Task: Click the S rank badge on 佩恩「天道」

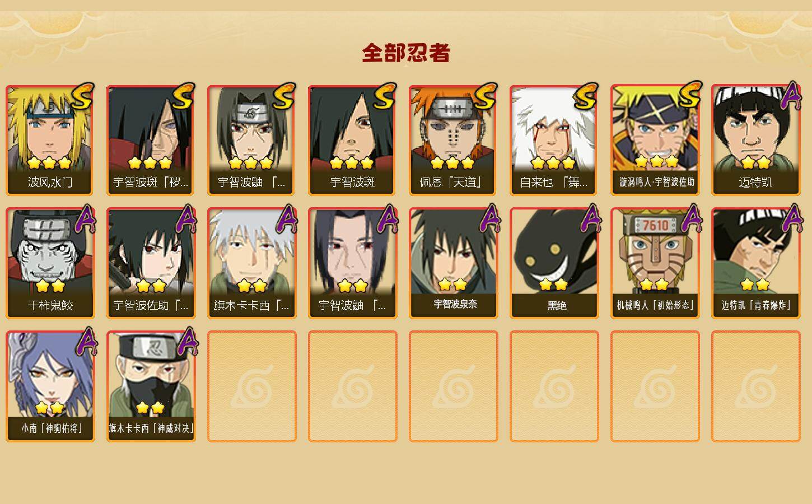Action: click(485, 96)
